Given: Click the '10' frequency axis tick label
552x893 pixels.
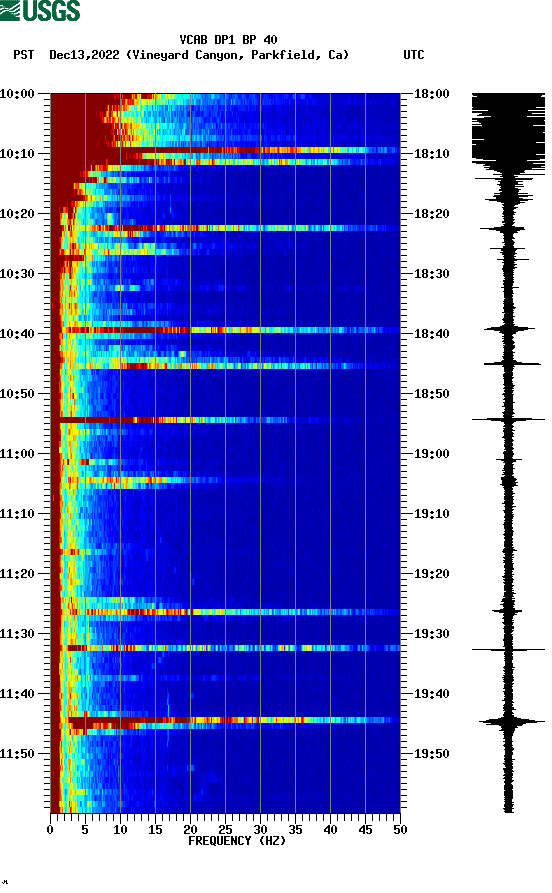Looking at the screenshot, I should (x=120, y=830).
